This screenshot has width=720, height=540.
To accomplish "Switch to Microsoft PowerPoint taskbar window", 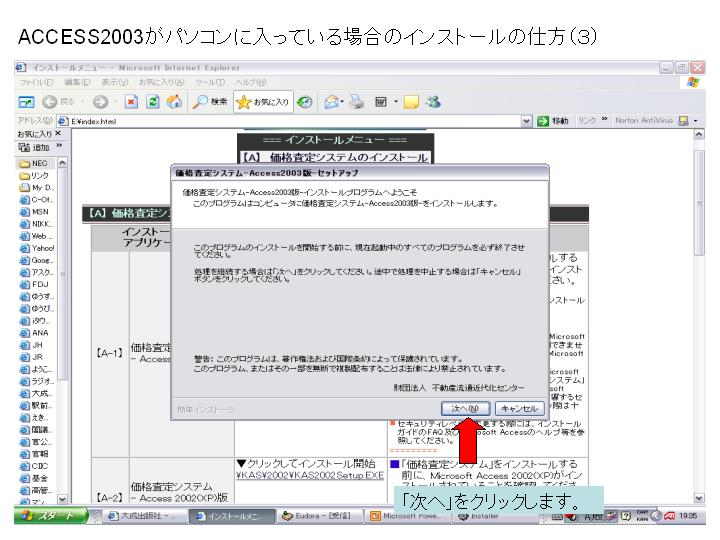I will tap(406, 516).
